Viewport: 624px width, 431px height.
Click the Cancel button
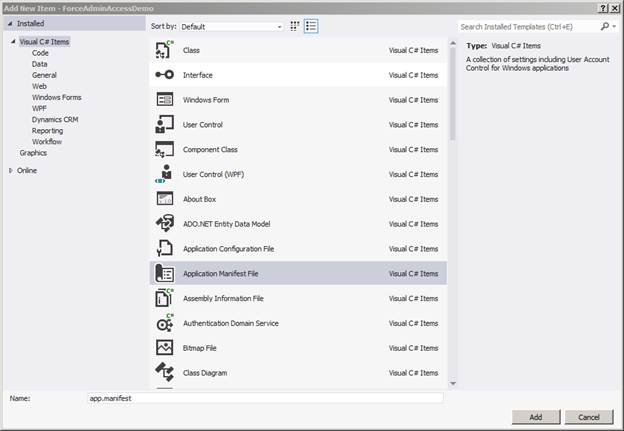tap(588, 416)
